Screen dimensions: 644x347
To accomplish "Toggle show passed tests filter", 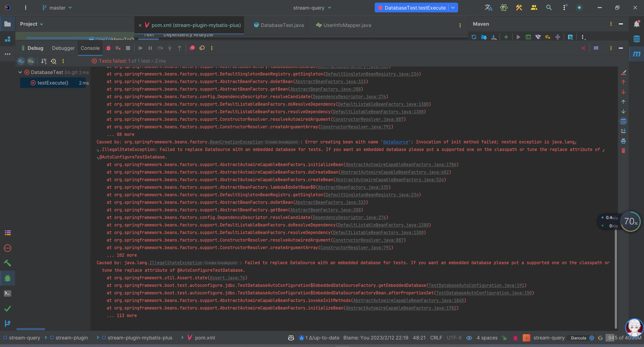I will 21,61.
